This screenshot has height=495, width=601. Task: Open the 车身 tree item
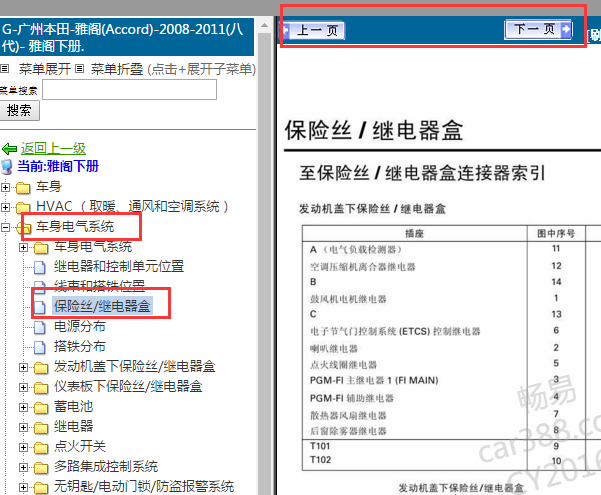click(x=49, y=187)
